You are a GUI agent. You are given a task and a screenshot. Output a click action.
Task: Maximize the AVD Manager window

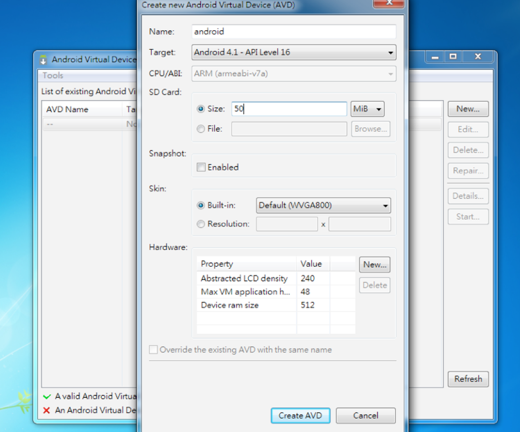click(x=453, y=57)
